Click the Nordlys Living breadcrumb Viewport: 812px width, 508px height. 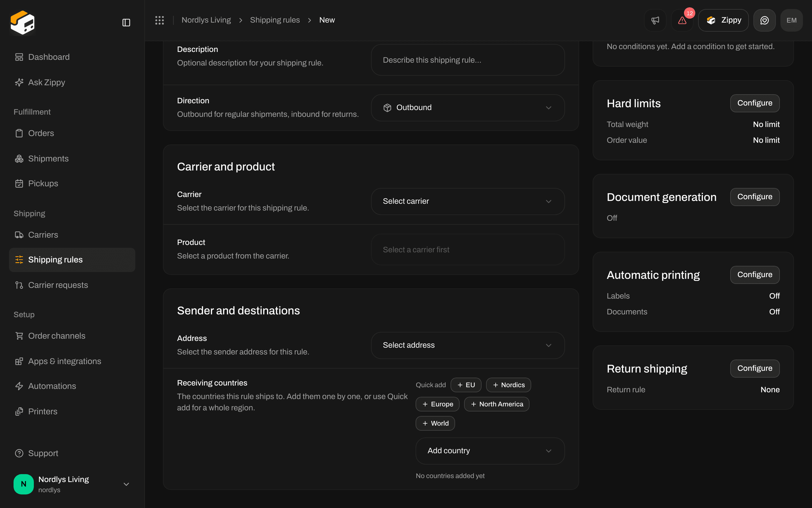click(206, 20)
